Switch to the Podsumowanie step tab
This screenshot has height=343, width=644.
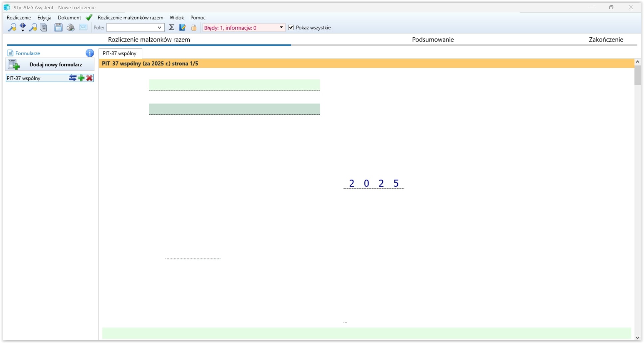click(433, 40)
